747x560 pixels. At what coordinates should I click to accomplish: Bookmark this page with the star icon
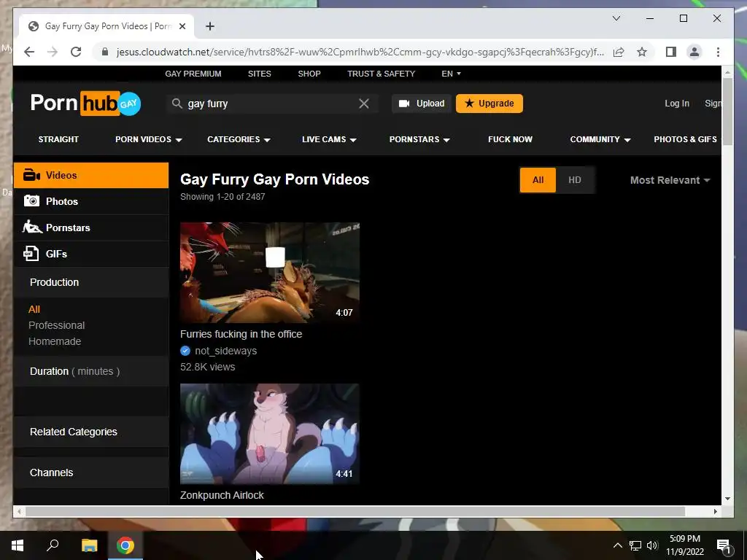[x=642, y=52]
